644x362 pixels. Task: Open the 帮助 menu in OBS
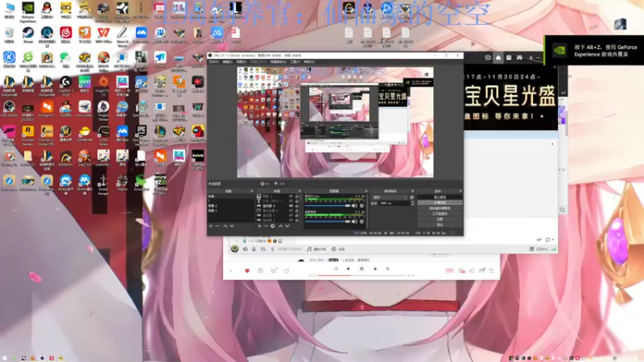coord(309,62)
